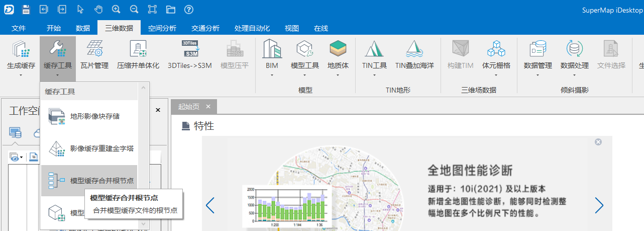This screenshot has width=644, height=231.
Task: Choose 影像缓存重建金字塔 from the menu
Action: coord(89,148)
